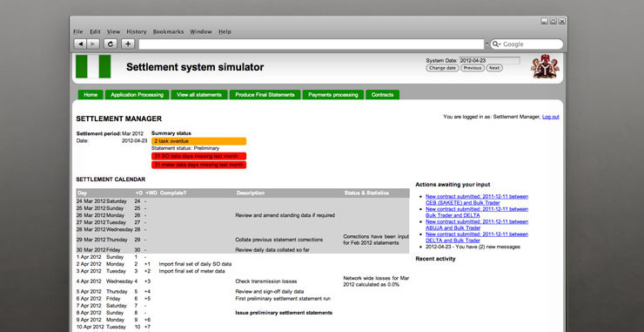644x332 pixels.
Task: Click the Previous date button
Action: point(473,68)
